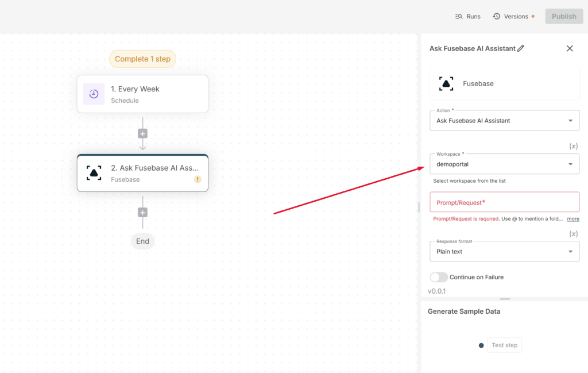
Task: Select the Ask Fusebase AI Assistant step
Action: click(142, 173)
